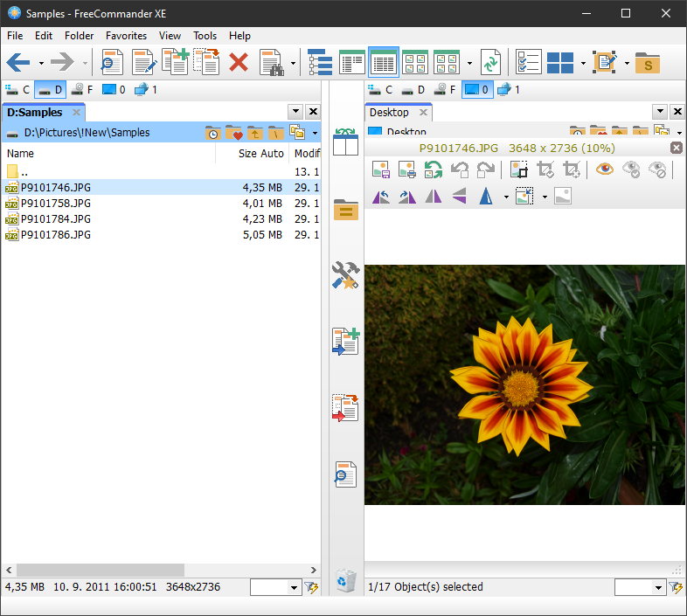Screen dimensions: 687x616
Task: Toggle the details view mode
Action: (383, 62)
